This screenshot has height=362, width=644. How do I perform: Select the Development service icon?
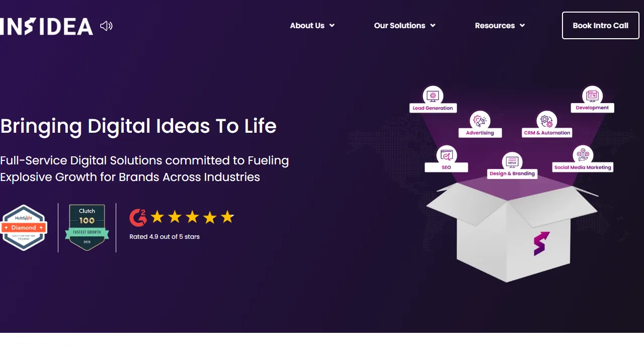(x=592, y=96)
